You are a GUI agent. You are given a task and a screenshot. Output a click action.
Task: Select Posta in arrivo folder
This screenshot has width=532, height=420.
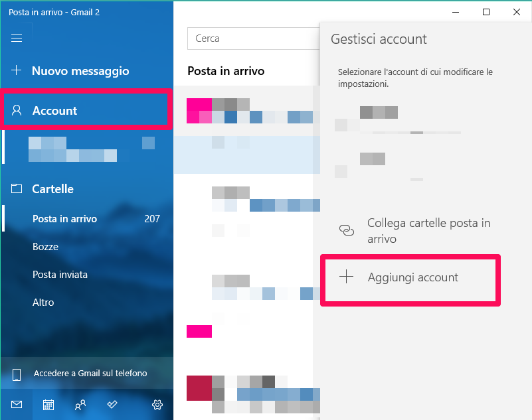coord(86,219)
